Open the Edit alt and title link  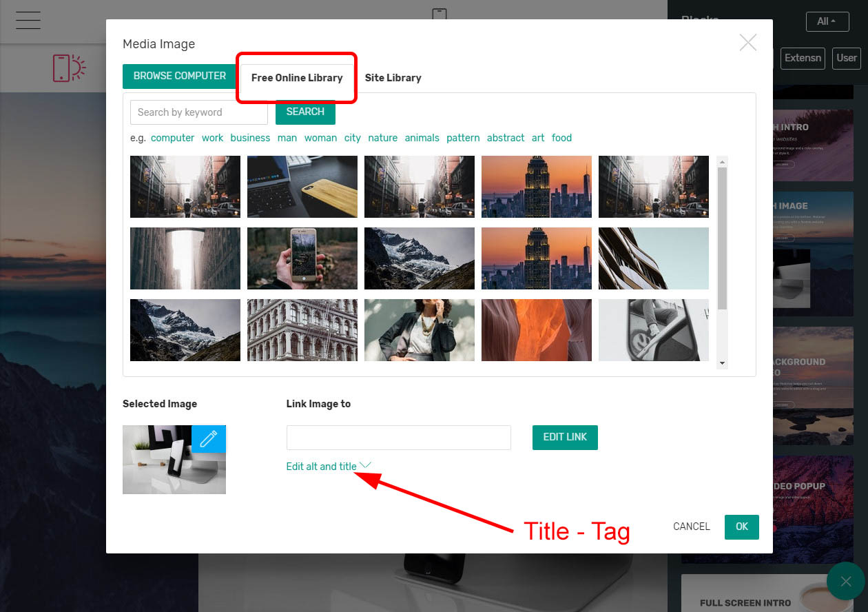[322, 467]
